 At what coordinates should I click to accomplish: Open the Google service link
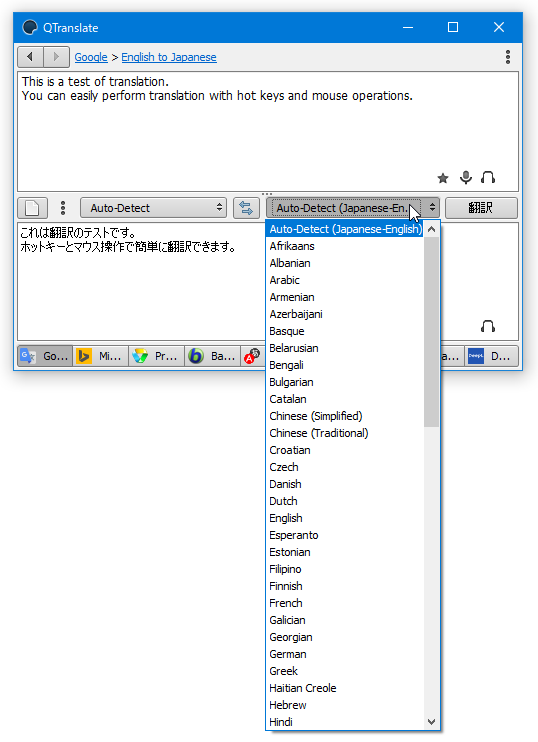(91, 57)
